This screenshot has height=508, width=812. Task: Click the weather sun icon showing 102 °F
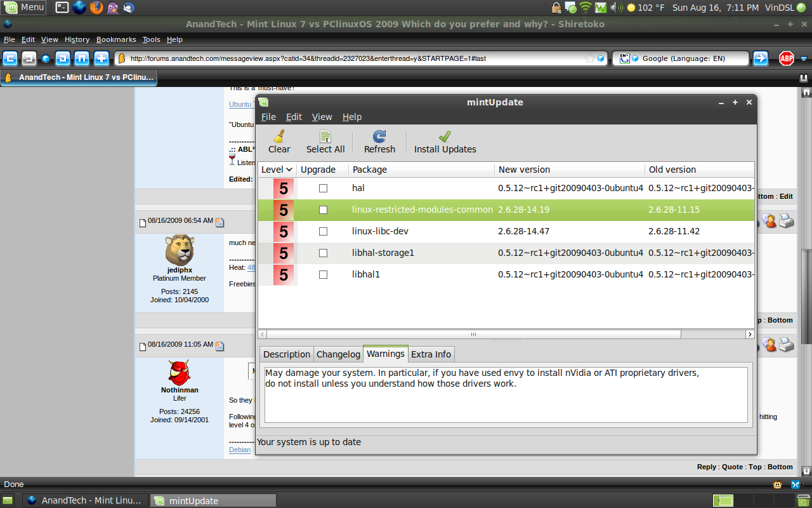pyautogui.click(x=631, y=8)
